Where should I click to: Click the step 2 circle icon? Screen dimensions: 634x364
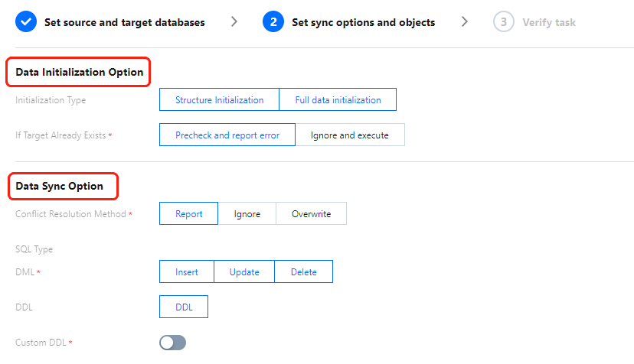coord(273,22)
